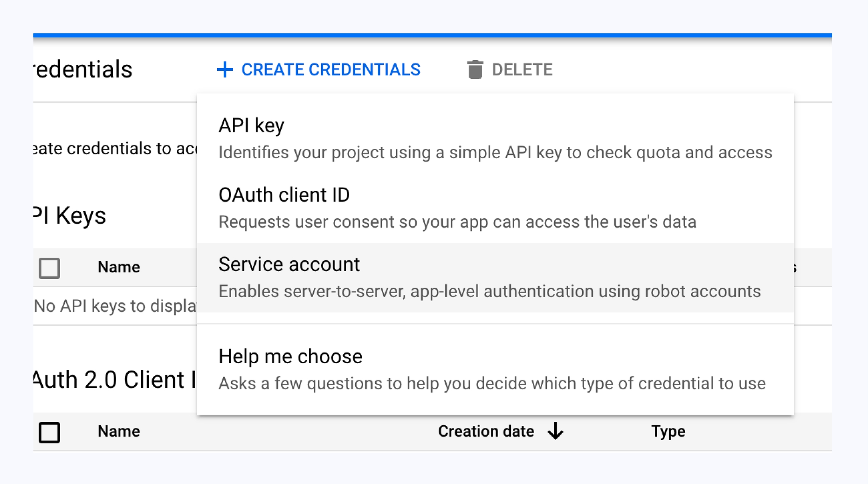Click the trash can Delete icon

475,70
